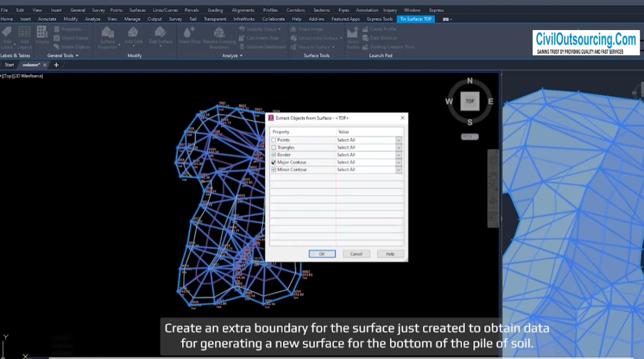The image size is (644, 359).
Task: Switch to the Manage ribbon tab
Action: pyautogui.click(x=132, y=19)
